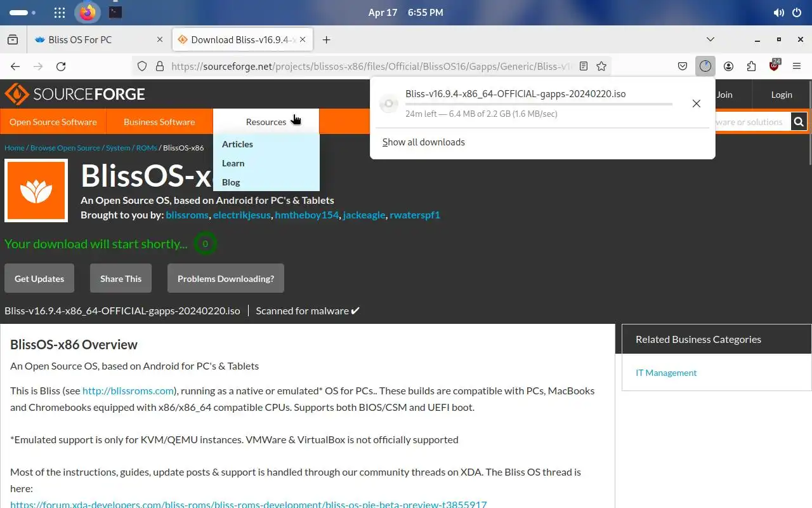
Task: Open the power menu icon
Action: point(797,13)
